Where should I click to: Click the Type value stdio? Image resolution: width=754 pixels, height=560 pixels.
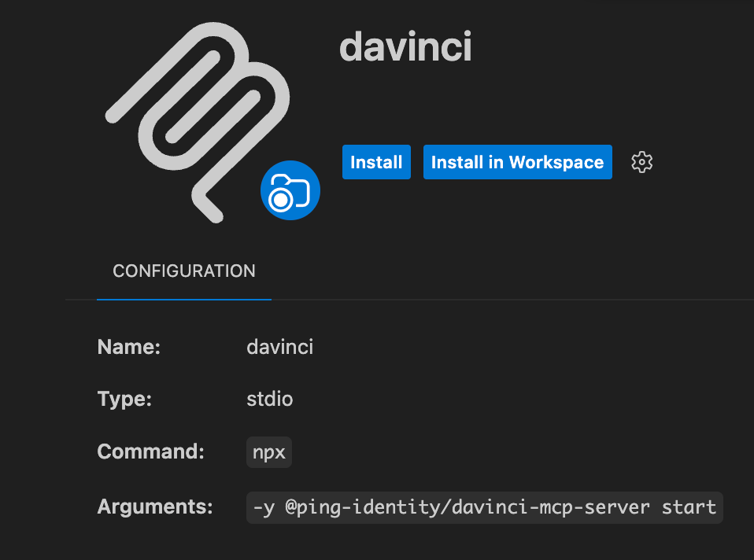click(270, 399)
